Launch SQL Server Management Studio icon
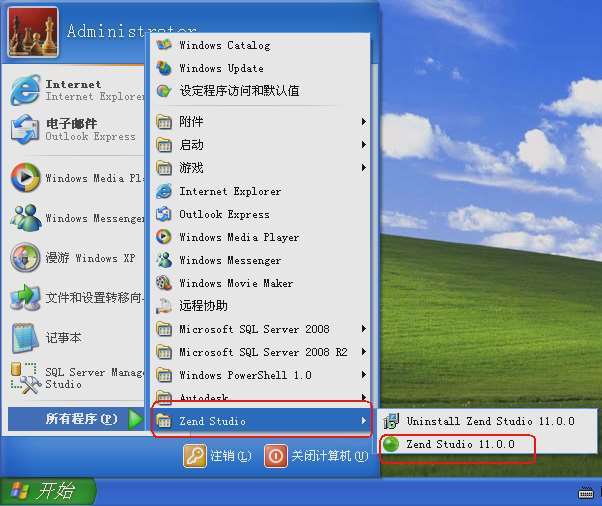The image size is (602, 506). [x=25, y=378]
